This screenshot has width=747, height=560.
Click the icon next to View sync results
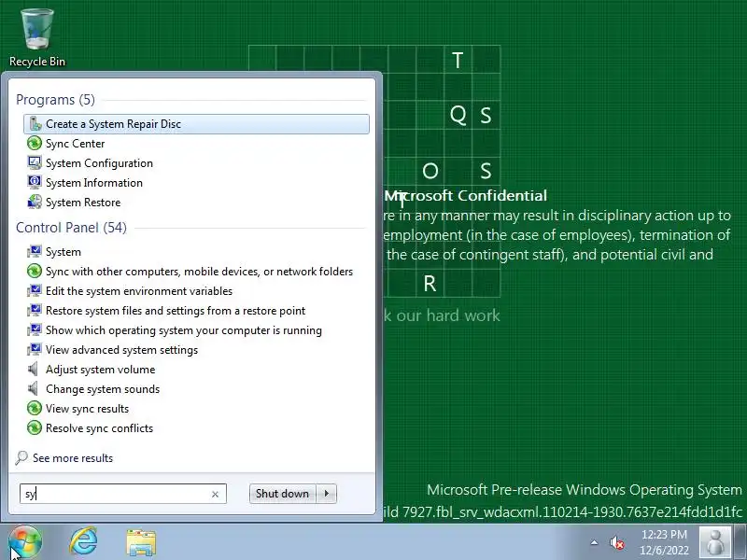click(x=35, y=408)
